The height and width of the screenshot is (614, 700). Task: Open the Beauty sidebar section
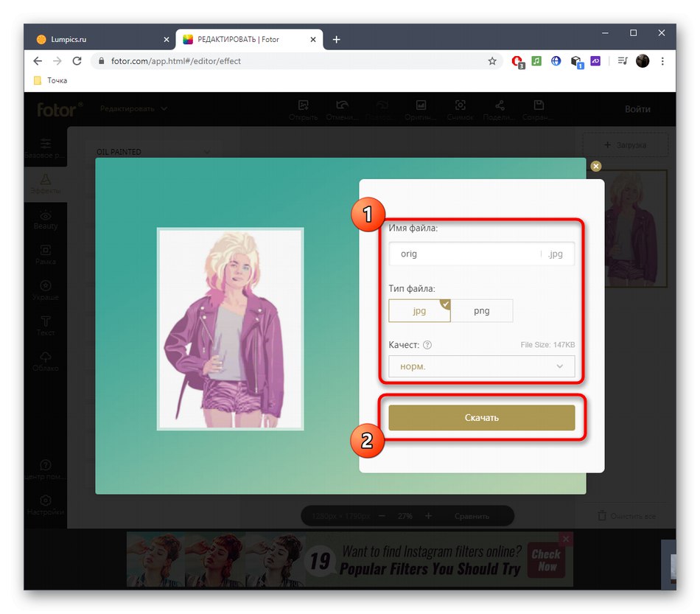[46, 220]
